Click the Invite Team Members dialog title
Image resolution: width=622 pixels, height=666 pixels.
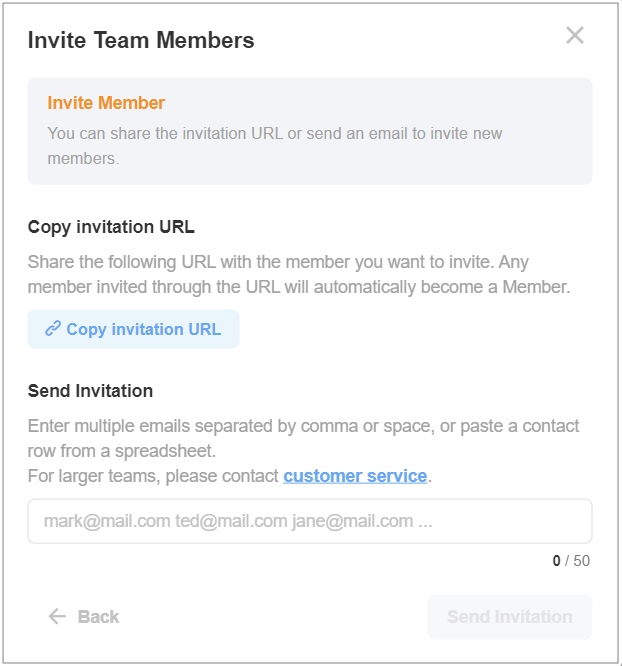[141, 41]
